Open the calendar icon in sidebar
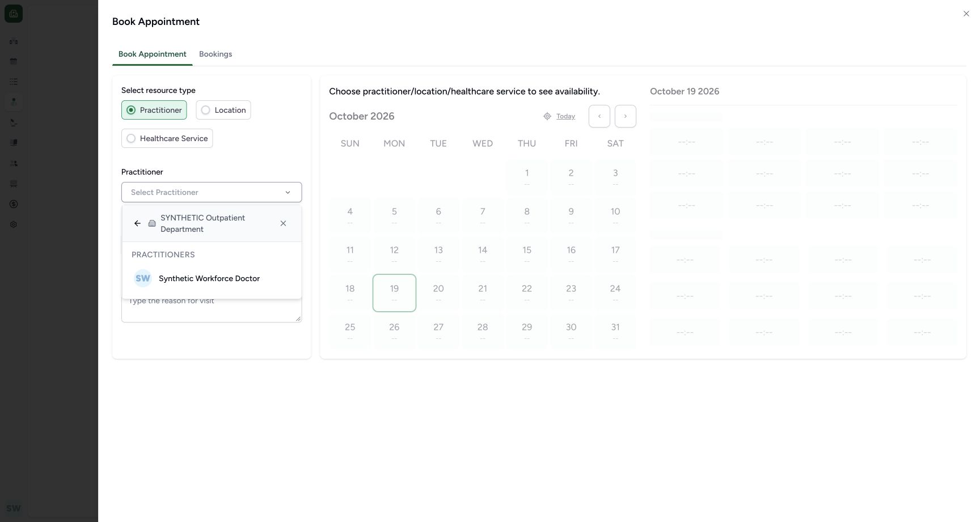Screen dimensions: 980x522 tap(14, 61)
